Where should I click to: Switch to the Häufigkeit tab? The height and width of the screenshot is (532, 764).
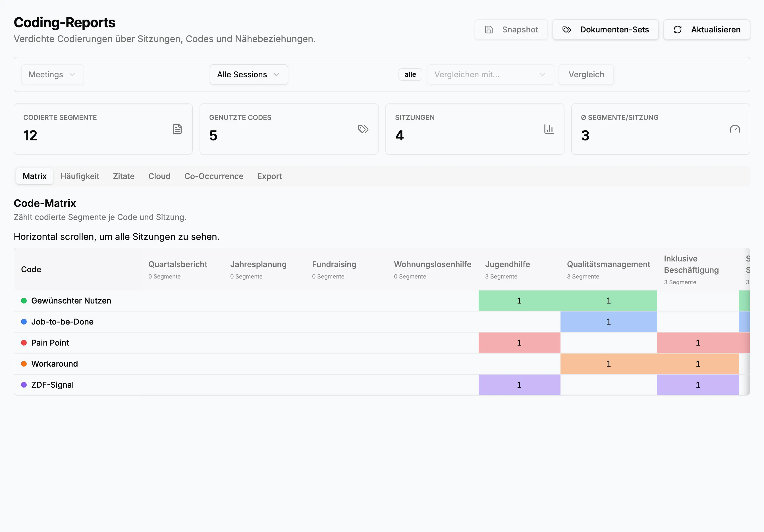(x=80, y=176)
